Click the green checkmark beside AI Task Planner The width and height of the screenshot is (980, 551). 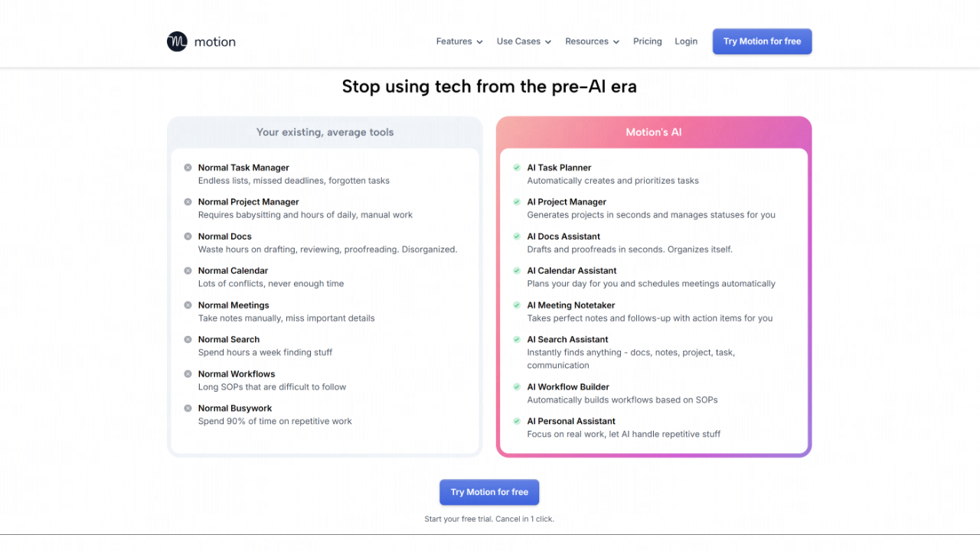tap(517, 168)
